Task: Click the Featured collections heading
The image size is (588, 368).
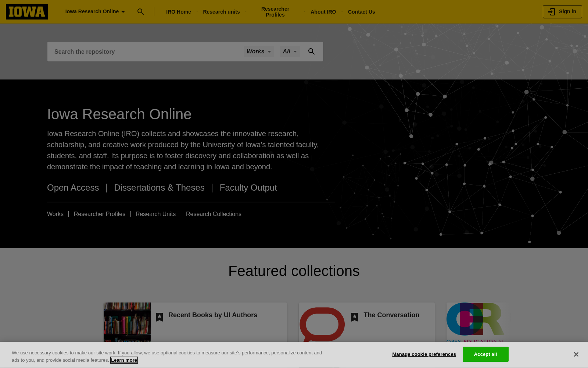Action: pos(294,271)
